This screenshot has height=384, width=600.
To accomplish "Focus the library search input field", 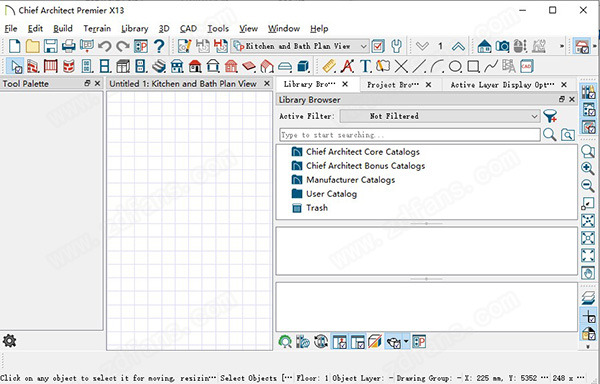I will tap(410, 135).
